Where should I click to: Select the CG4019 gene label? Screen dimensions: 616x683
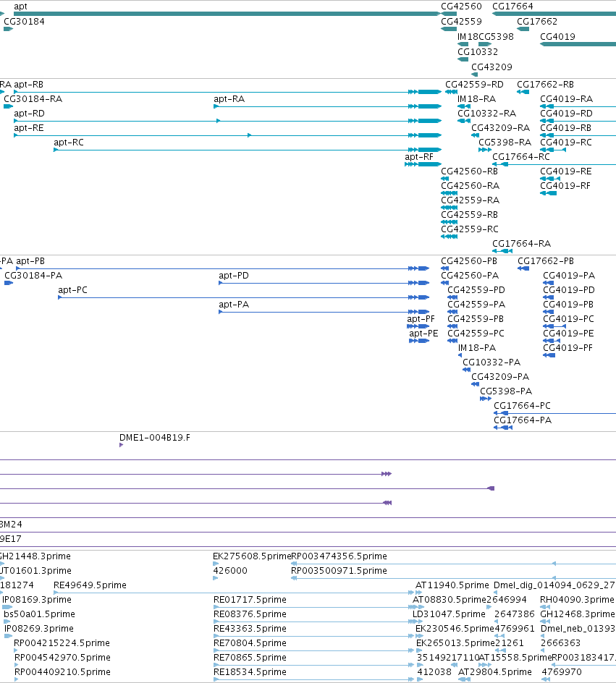click(x=557, y=37)
